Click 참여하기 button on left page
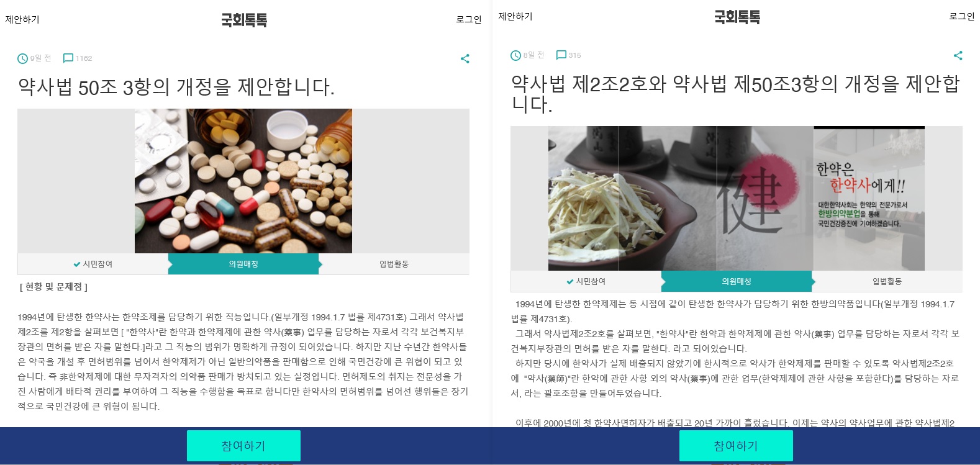This screenshot has width=980, height=465. 243,446
